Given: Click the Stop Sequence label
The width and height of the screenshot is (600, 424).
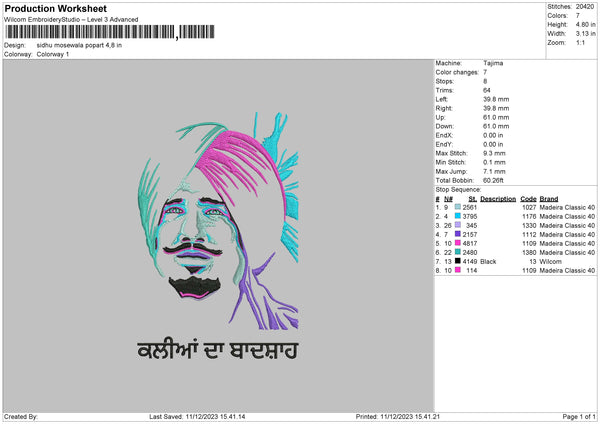Looking at the screenshot, I should point(458,189).
